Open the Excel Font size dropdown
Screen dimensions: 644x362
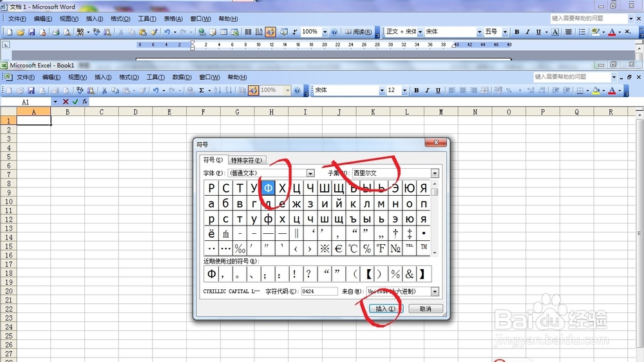click(x=404, y=90)
